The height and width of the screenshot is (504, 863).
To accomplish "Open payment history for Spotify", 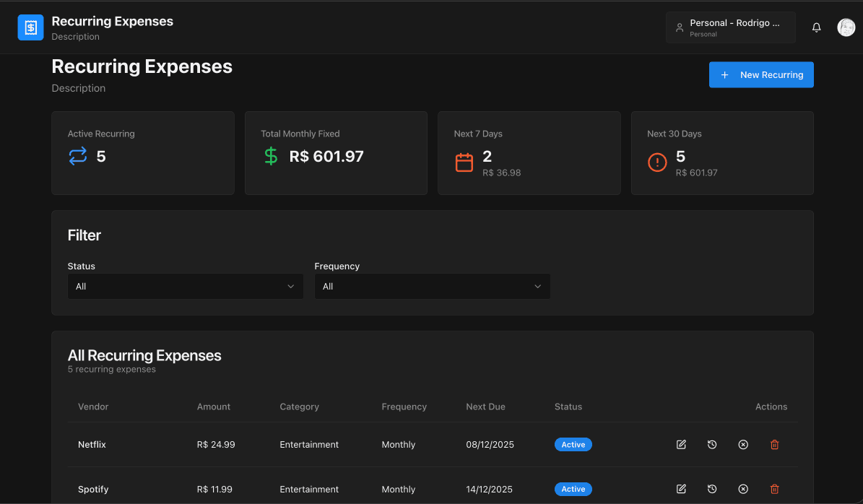I will pyautogui.click(x=712, y=489).
